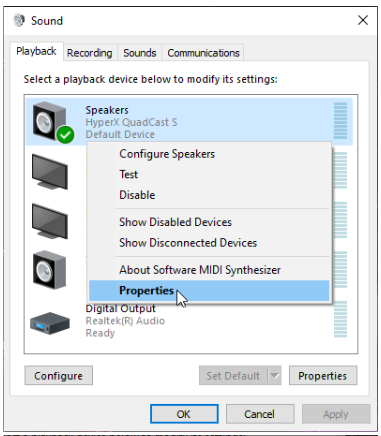
Task: Click the Default Device status text
Action: pyautogui.click(x=120, y=134)
